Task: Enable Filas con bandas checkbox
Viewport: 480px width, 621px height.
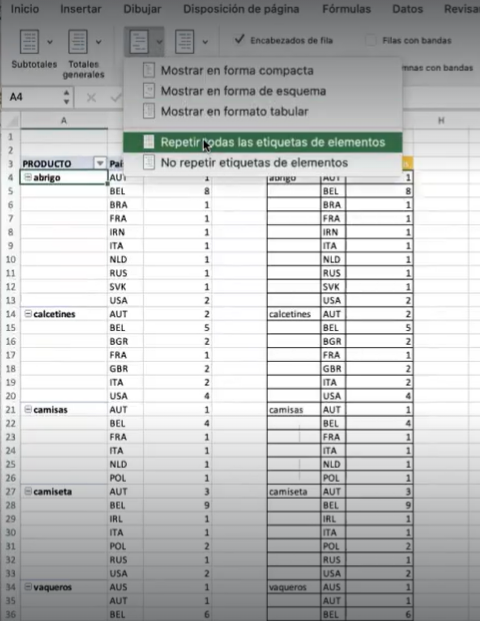Action: click(x=371, y=40)
